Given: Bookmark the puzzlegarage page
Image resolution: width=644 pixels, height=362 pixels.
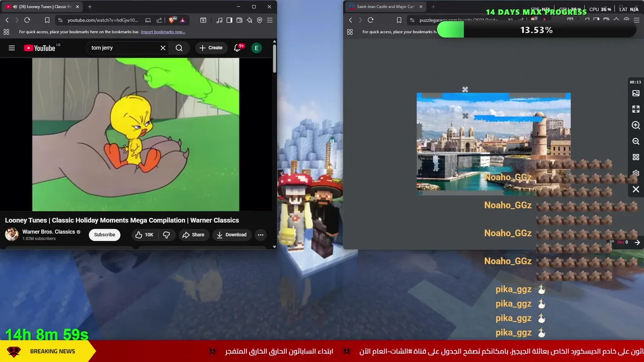Looking at the screenshot, I should [x=399, y=20].
